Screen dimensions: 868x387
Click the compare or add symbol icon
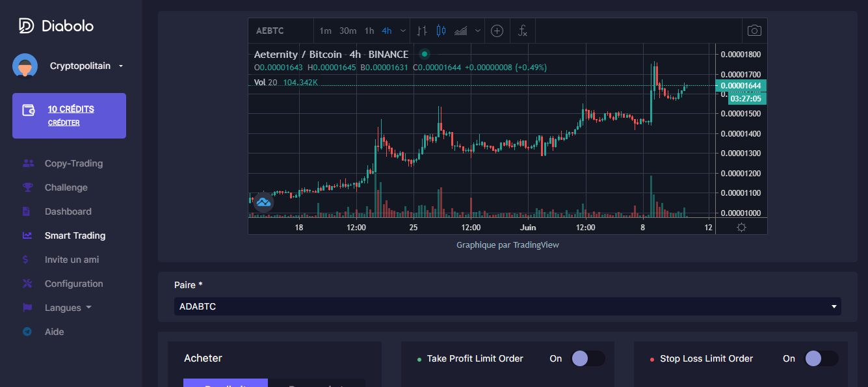(x=497, y=31)
